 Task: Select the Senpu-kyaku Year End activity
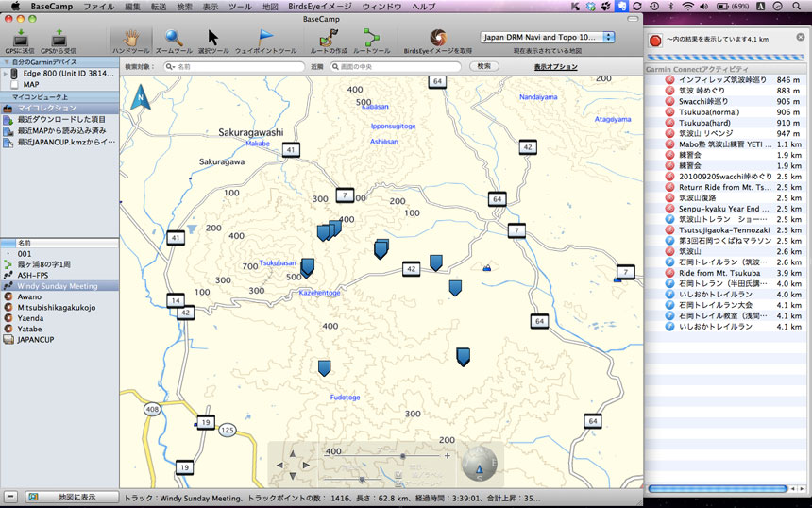pyautogui.click(x=727, y=209)
